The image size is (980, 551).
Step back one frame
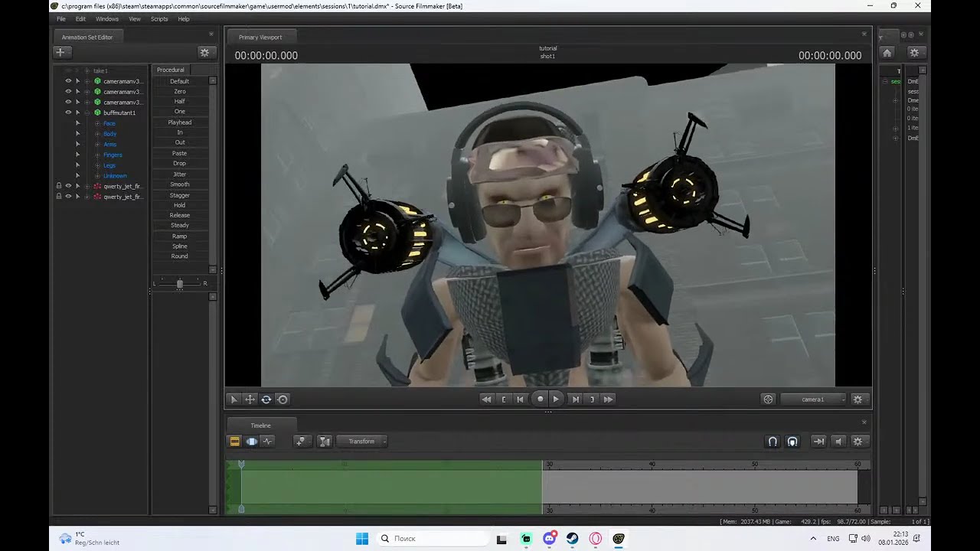click(521, 399)
